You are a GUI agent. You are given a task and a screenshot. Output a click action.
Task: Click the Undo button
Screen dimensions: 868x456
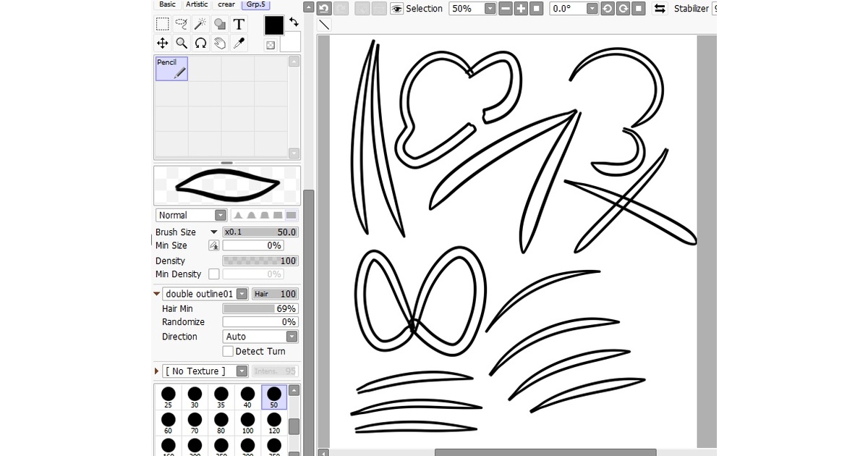click(x=324, y=9)
